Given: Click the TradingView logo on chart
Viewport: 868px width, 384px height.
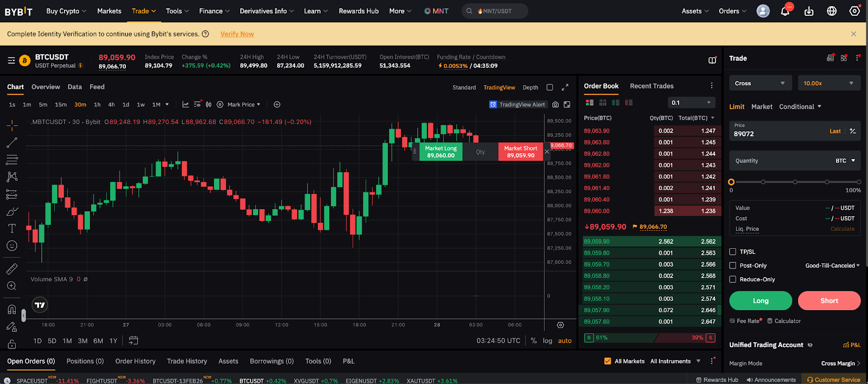Looking at the screenshot, I should point(40,305).
